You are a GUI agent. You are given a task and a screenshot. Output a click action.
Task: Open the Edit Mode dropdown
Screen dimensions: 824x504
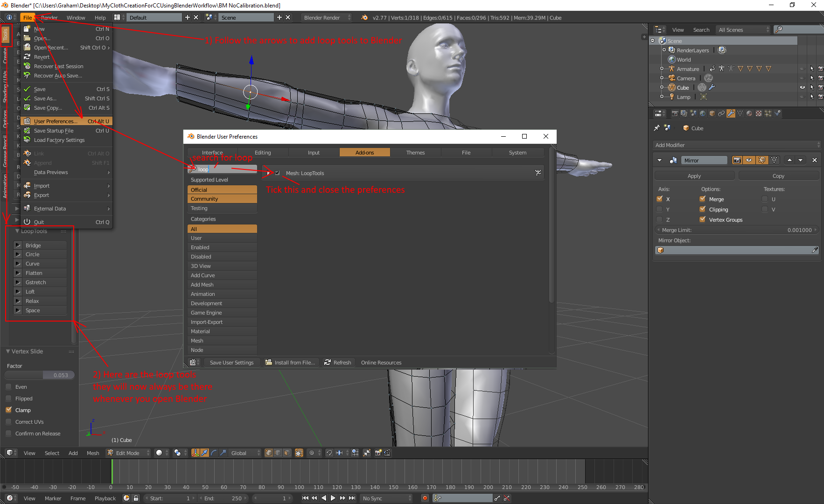(x=129, y=453)
